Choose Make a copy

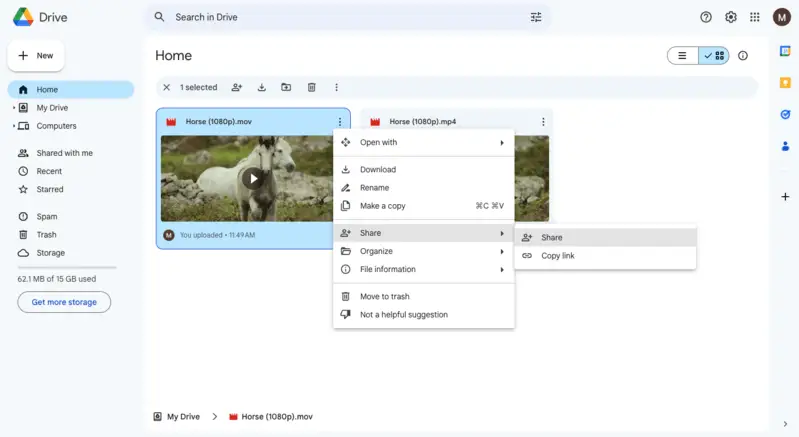pos(423,206)
